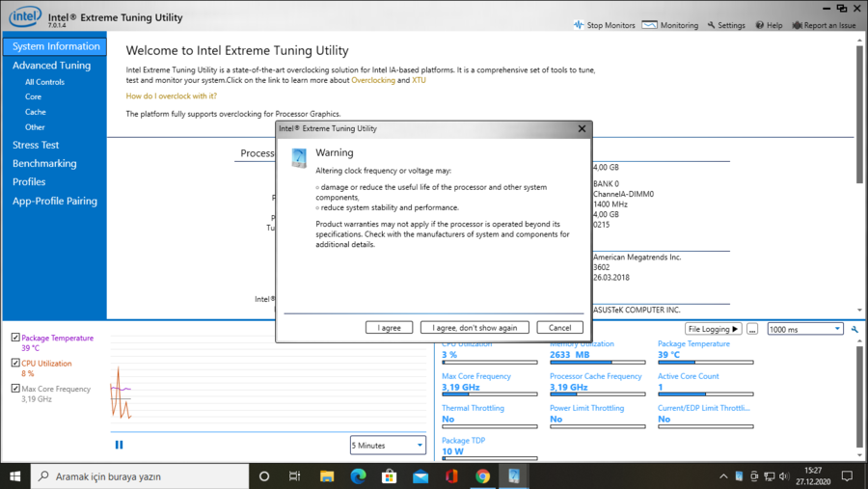Image resolution: width=868 pixels, height=489 pixels.
Task: Open the 5 Minutes time range dropdown
Action: (x=388, y=446)
